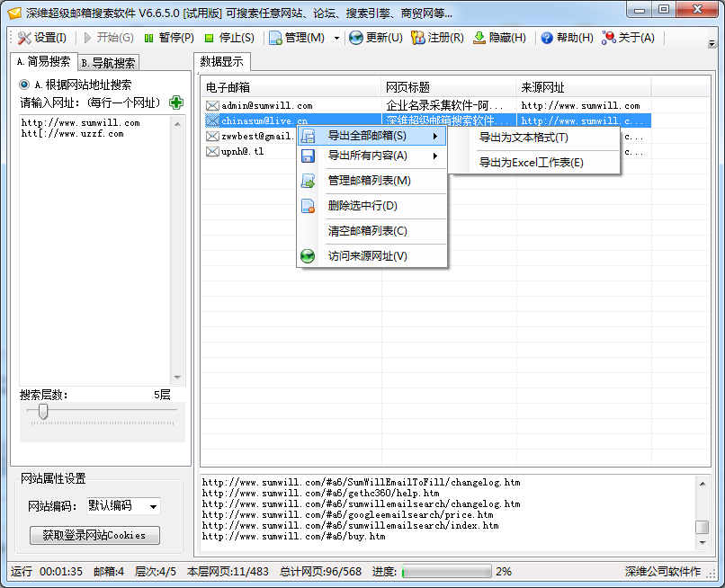Viewport: 725px width, 588px height.
Task: Check for updates with 更新(U)
Action: (x=376, y=38)
